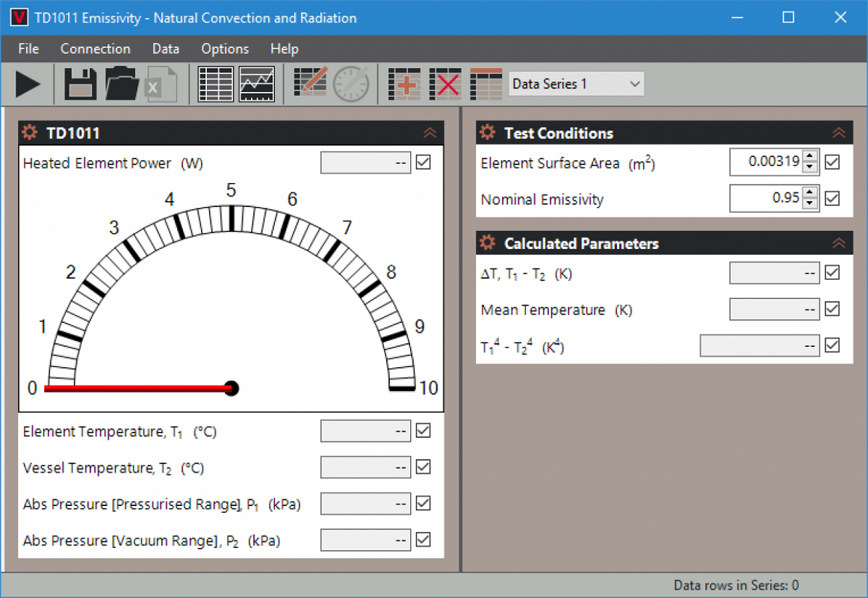
Task: Click the timed sampling clock icon
Action: tap(352, 84)
